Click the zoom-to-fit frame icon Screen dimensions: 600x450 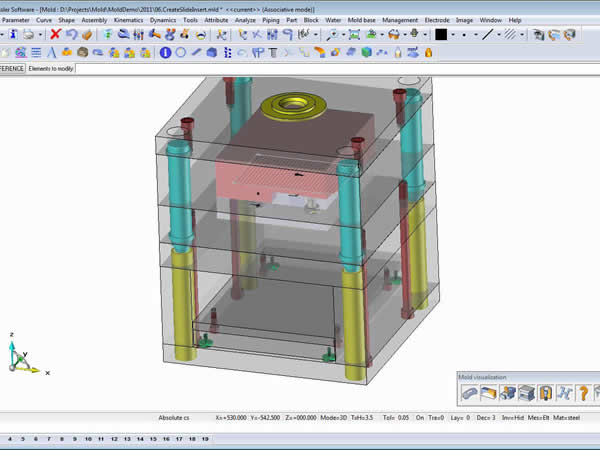pos(354,35)
